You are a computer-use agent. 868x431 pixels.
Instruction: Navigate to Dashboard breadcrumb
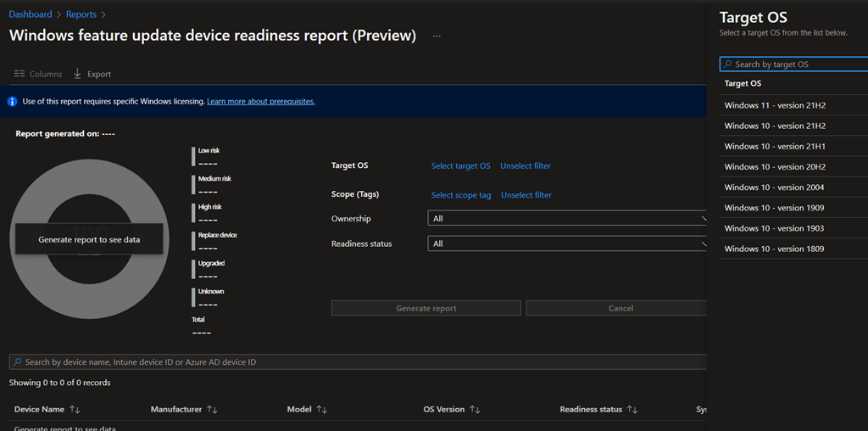click(x=30, y=14)
